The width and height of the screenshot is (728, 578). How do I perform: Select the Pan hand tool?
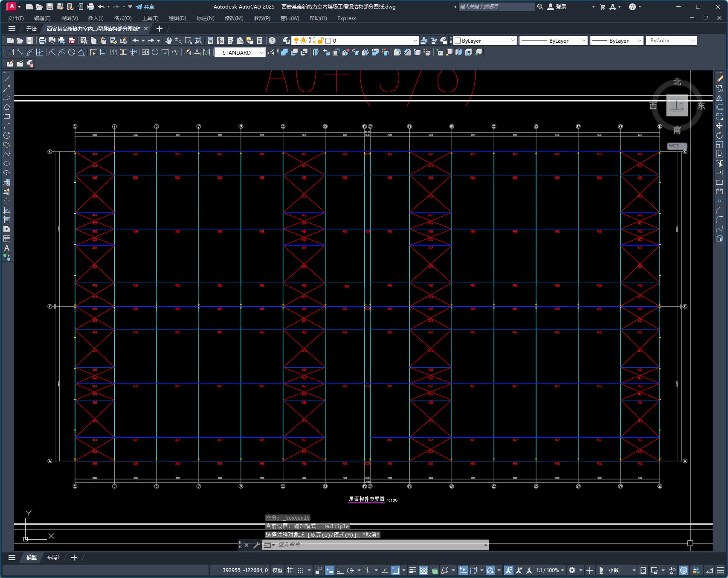[169, 41]
